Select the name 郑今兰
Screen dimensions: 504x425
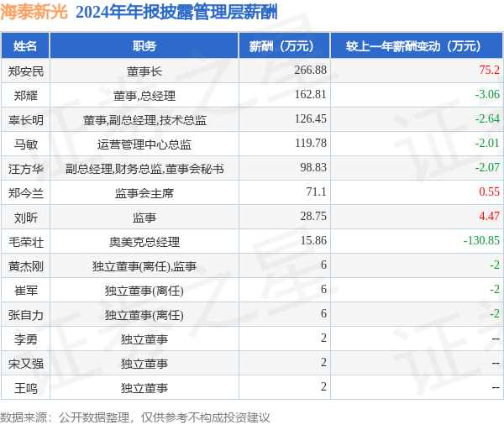(25, 193)
